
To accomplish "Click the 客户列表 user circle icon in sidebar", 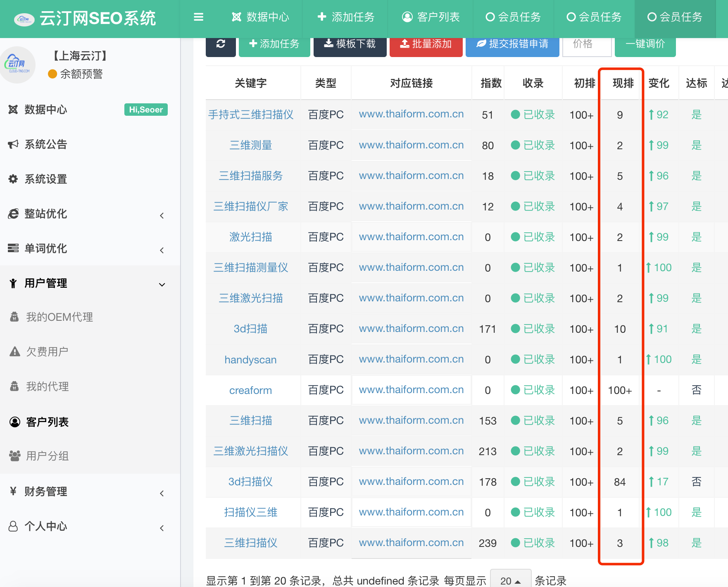I will tap(15, 422).
